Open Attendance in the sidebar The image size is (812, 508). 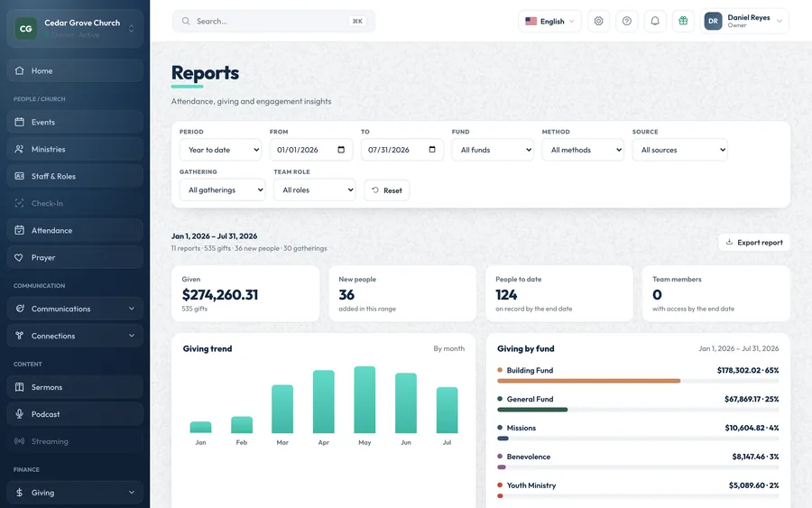pos(75,230)
